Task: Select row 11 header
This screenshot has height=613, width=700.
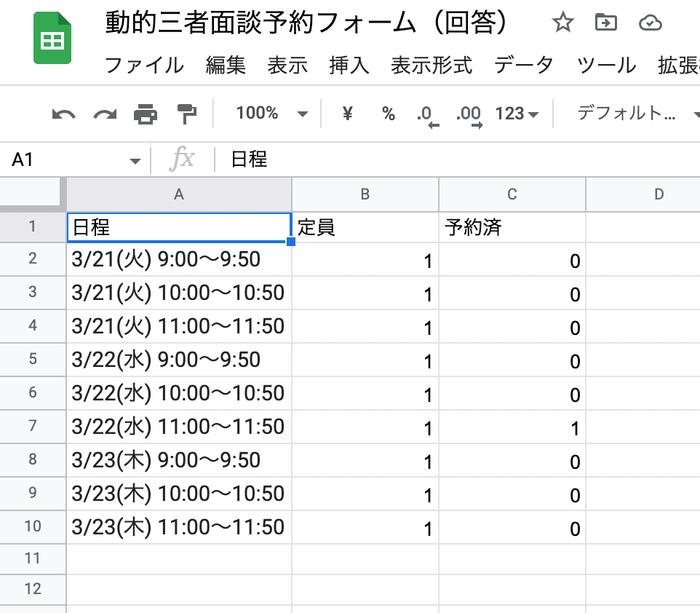Action: point(33,558)
